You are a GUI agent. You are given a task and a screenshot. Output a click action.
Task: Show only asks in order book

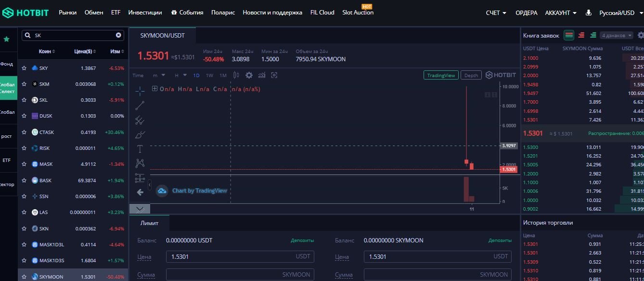click(x=581, y=35)
